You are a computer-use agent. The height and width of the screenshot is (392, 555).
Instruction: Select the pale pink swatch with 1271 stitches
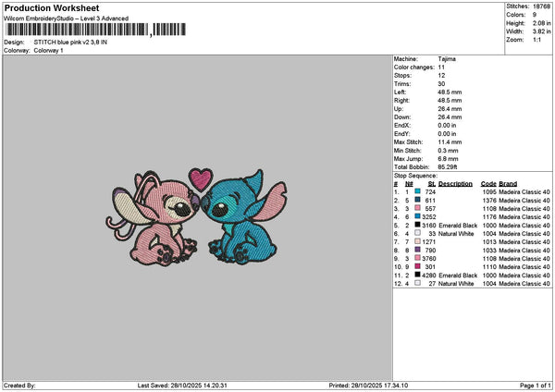(418, 241)
